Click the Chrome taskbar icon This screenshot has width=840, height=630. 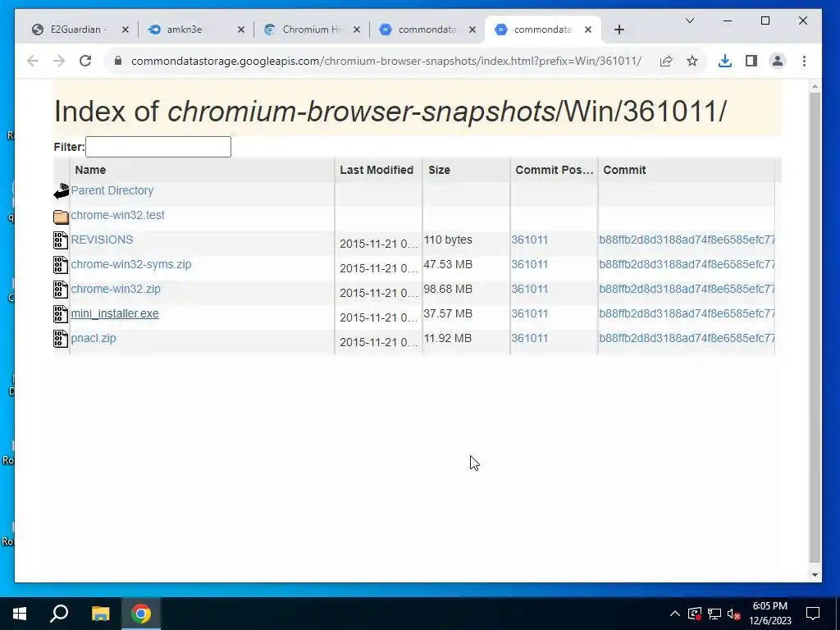141,614
